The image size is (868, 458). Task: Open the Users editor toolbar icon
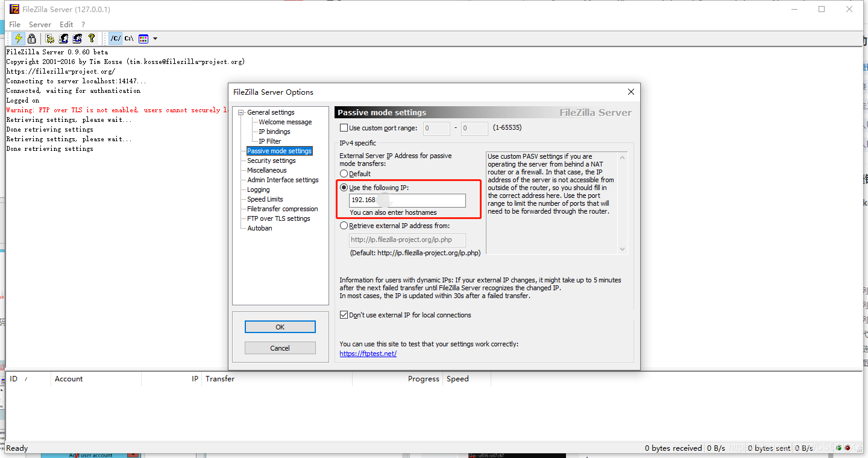(x=63, y=39)
